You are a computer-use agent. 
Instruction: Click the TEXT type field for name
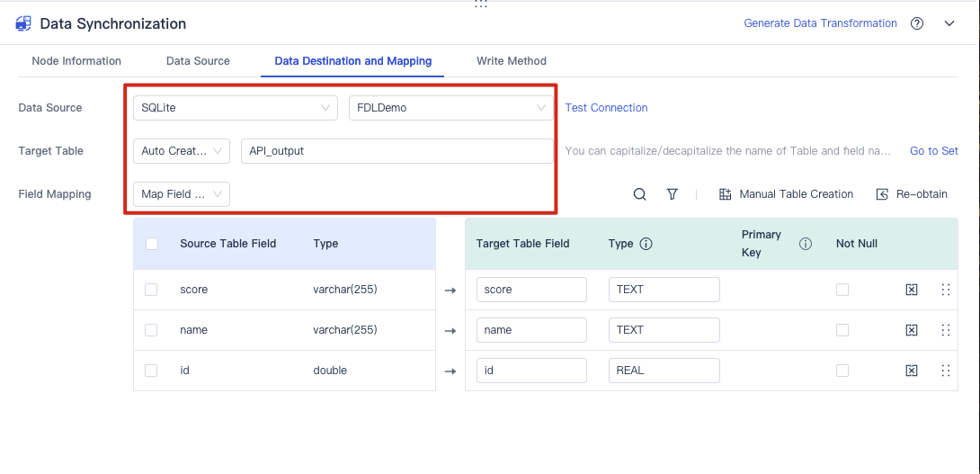pos(664,330)
